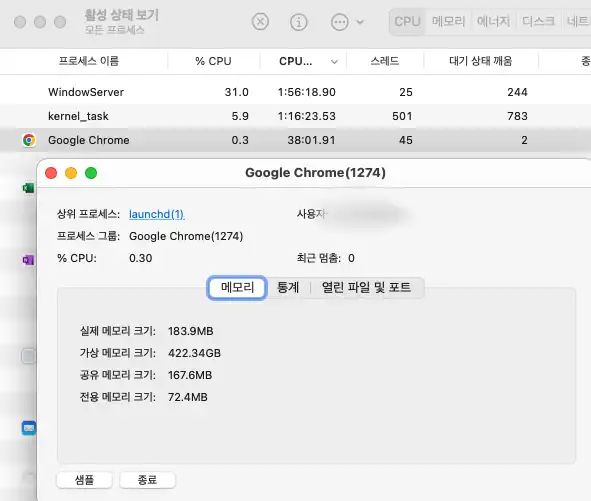Switch to the 통계 tab
This screenshot has height=501, width=591.
pos(288,288)
